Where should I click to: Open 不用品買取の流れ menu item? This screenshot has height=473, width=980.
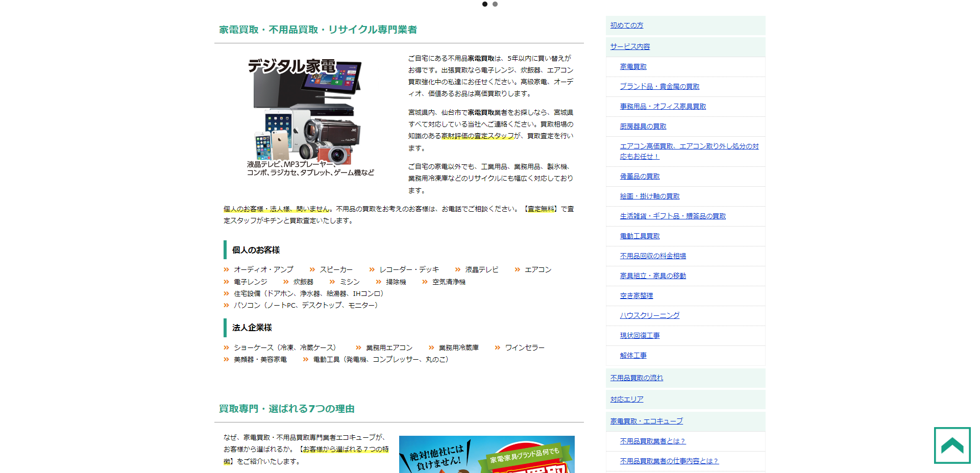click(x=636, y=378)
